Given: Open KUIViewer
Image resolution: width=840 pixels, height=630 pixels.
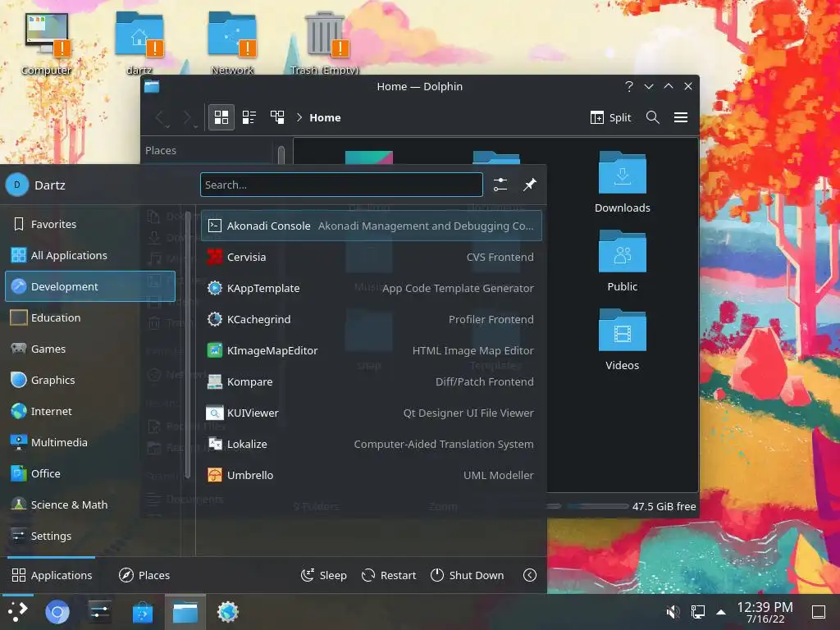Looking at the screenshot, I should 372,413.
